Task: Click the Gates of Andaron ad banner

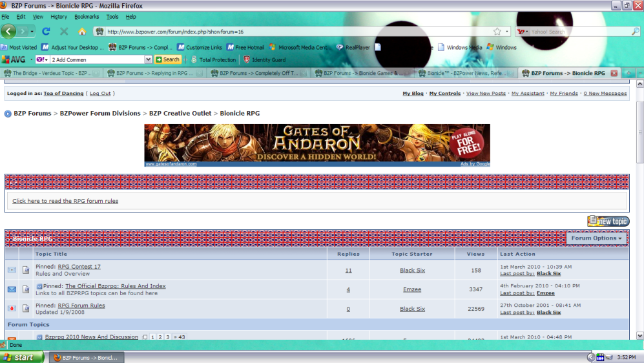Action: 317,145
